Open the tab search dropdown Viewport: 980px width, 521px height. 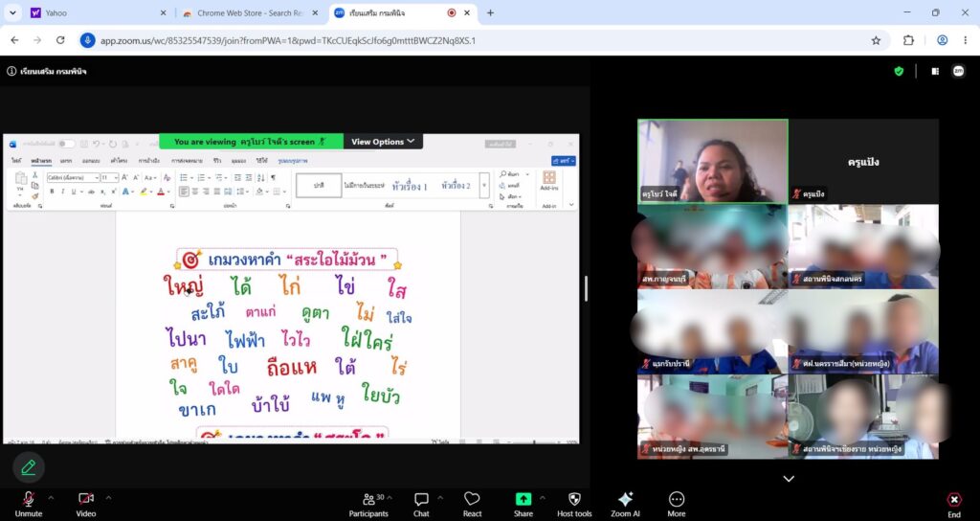click(12, 12)
